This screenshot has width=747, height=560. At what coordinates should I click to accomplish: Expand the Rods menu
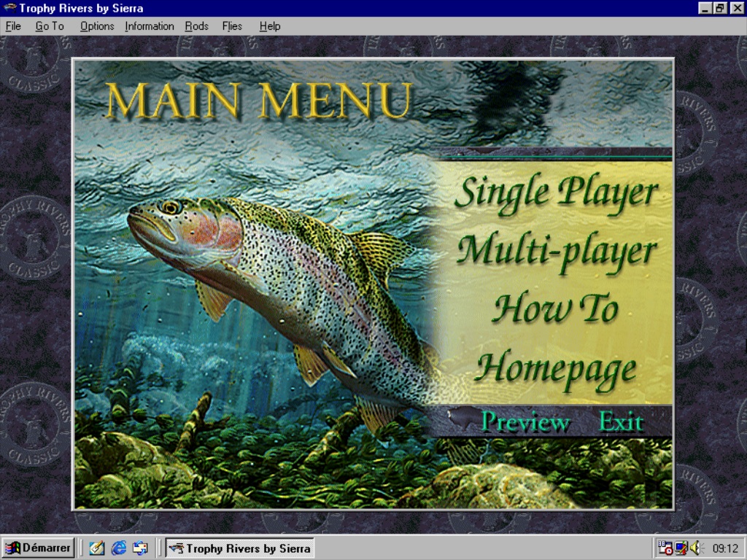pyautogui.click(x=196, y=26)
